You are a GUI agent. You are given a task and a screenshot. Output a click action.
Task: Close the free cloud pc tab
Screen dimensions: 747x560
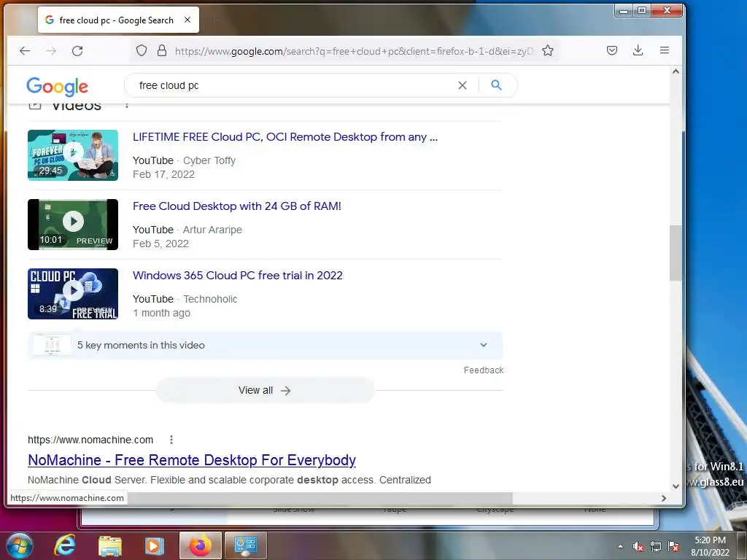(x=187, y=20)
